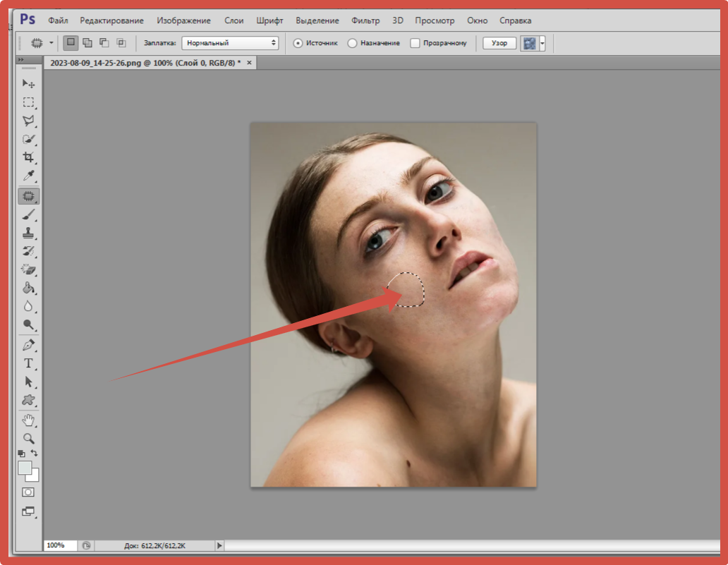Click the status bar export icon
The image size is (728, 565).
tap(86, 545)
